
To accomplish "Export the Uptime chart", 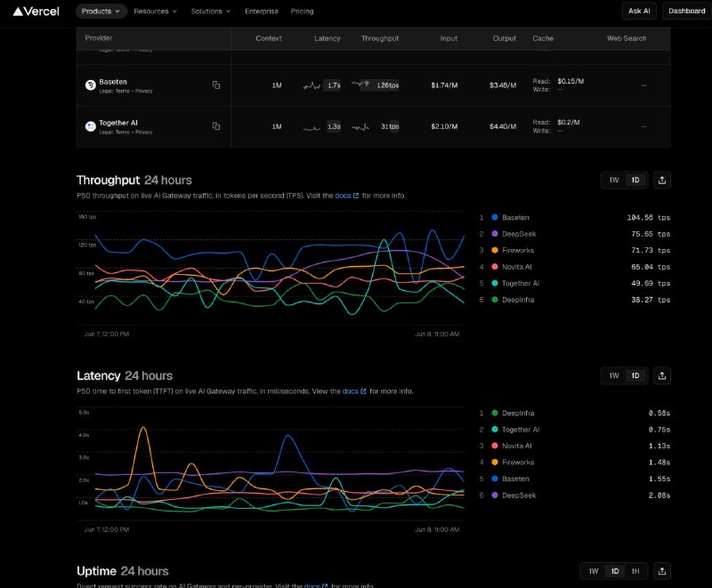I will [x=662, y=571].
